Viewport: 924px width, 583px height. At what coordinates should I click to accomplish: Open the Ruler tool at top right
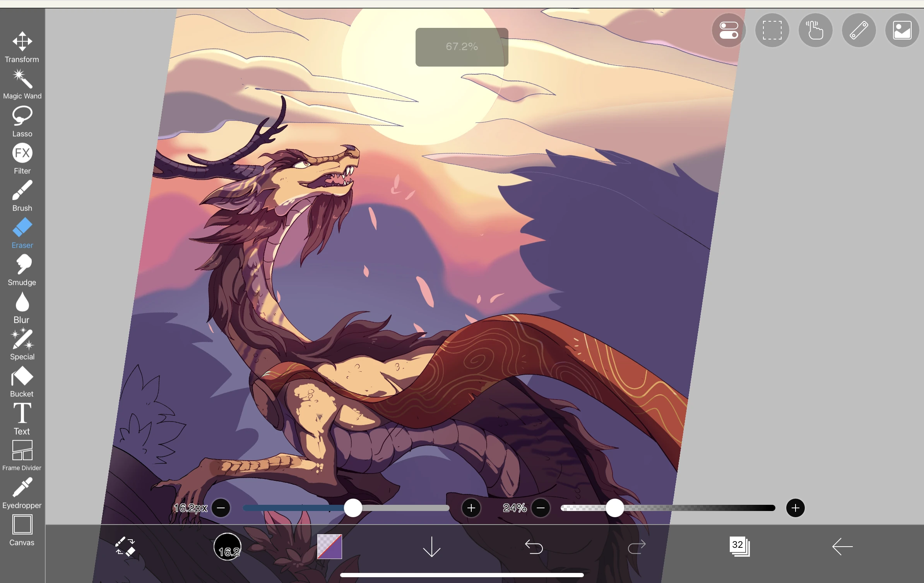(x=859, y=30)
